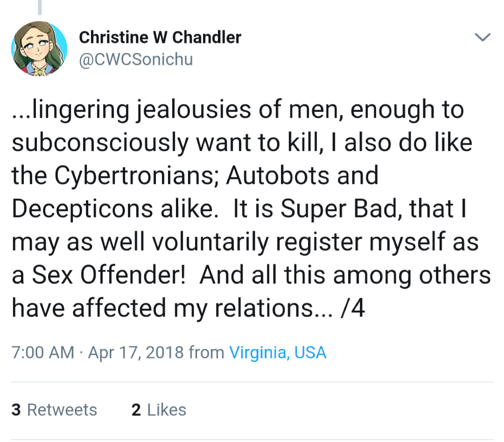View the 2 Likes list

(x=159, y=410)
